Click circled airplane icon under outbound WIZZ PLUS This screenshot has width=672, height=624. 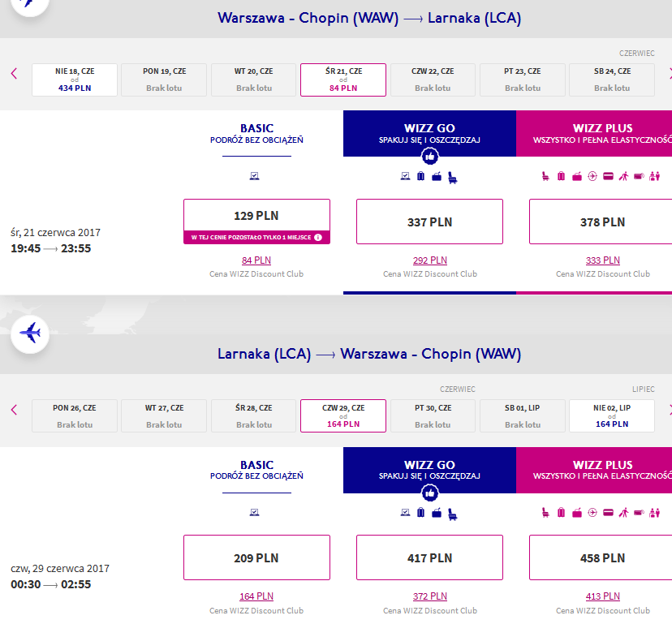tap(592, 176)
